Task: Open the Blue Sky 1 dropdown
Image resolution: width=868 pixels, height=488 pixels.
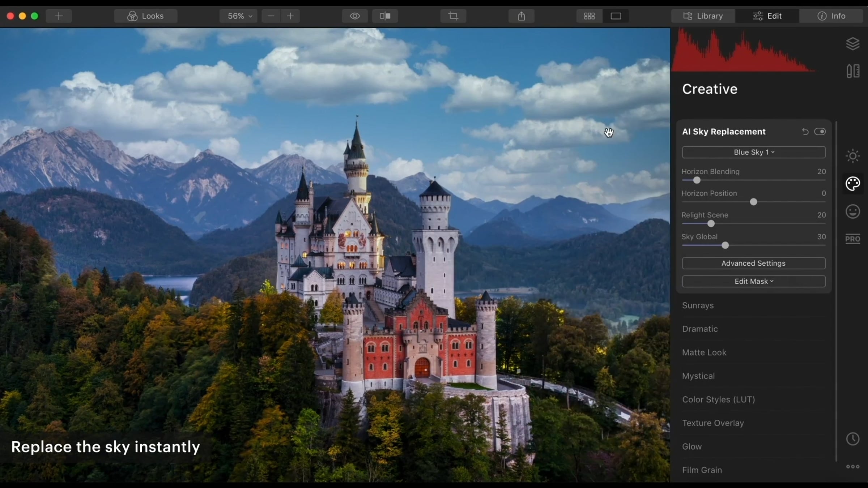Action: (753, 152)
